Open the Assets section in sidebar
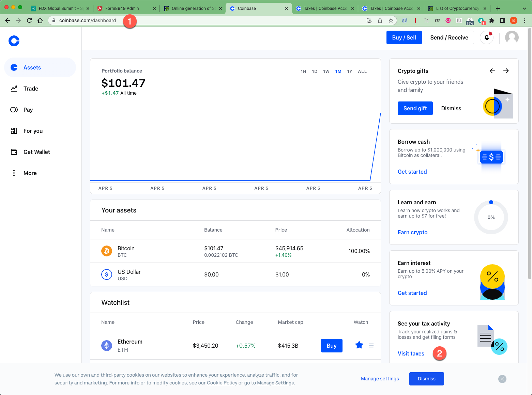Screen dimensions: 532x395 click(40, 67)
